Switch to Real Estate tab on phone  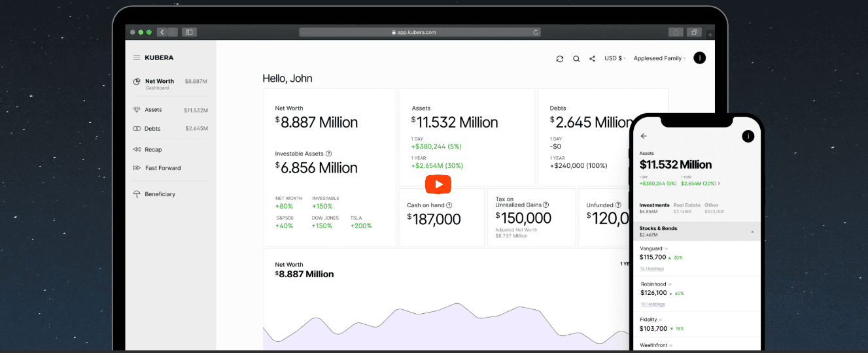point(687,205)
